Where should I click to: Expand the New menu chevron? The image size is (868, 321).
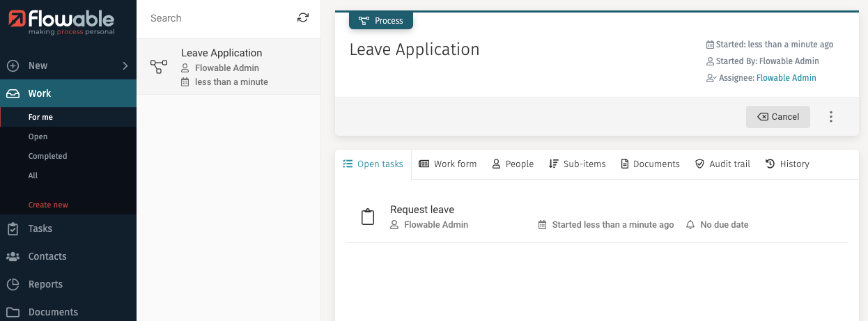coord(125,65)
